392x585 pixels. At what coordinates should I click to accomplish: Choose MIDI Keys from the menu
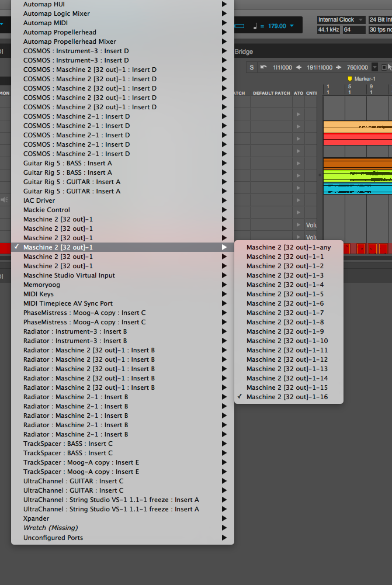coord(123,294)
